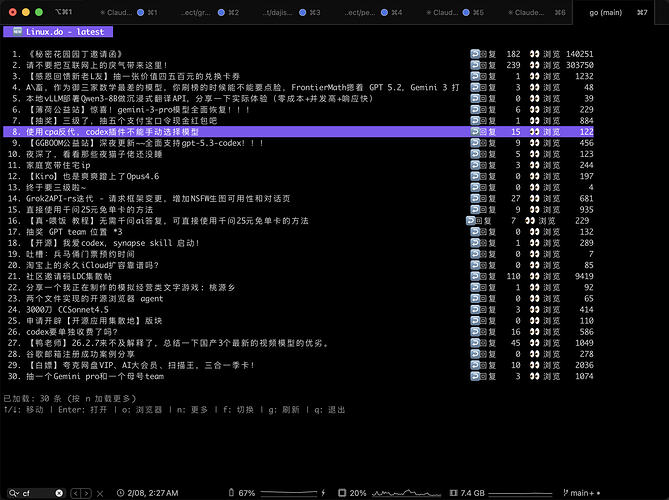Screen dimensions: 669x500
Task: Go to next search result arrow
Action: [86, 493]
